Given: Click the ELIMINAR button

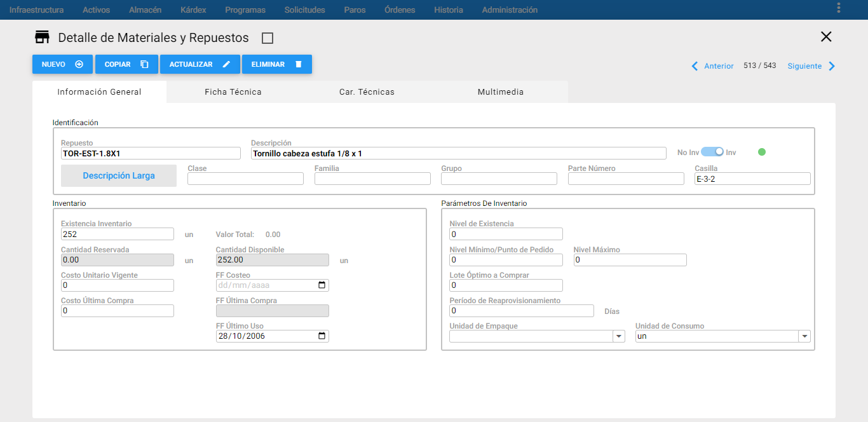Looking at the screenshot, I should tap(277, 64).
